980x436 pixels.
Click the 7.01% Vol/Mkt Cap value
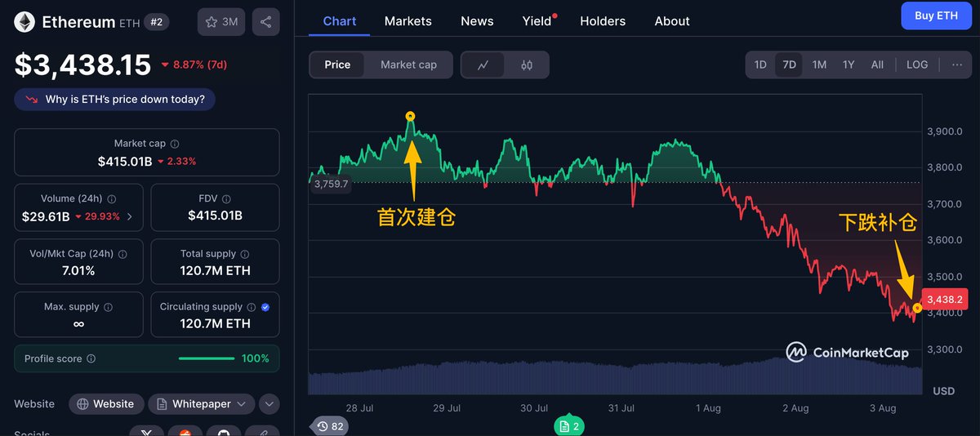tap(78, 271)
